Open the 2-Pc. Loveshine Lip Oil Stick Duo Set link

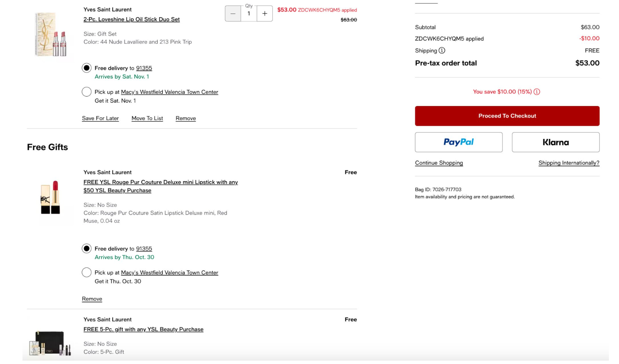coord(131,19)
